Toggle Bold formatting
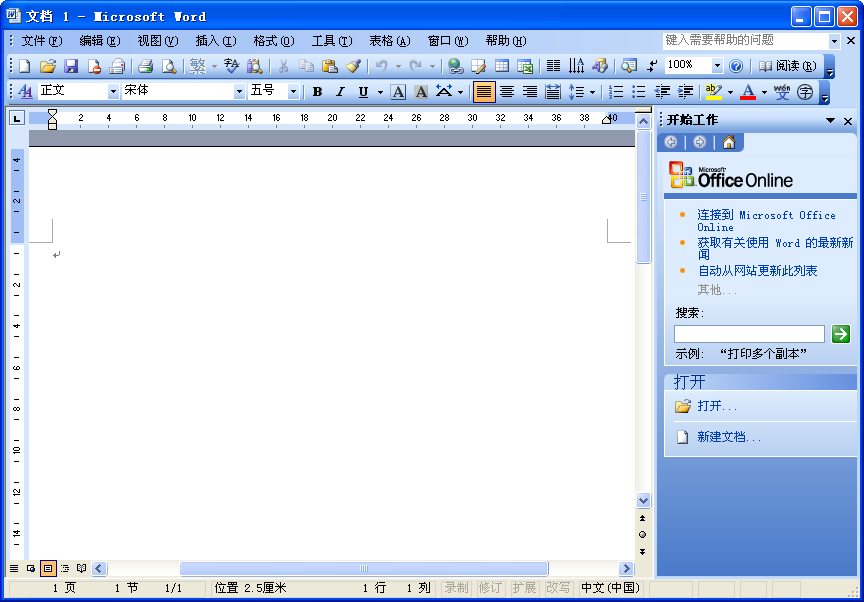The width and height of the screenshot is (864, 602). coord(317,91)
